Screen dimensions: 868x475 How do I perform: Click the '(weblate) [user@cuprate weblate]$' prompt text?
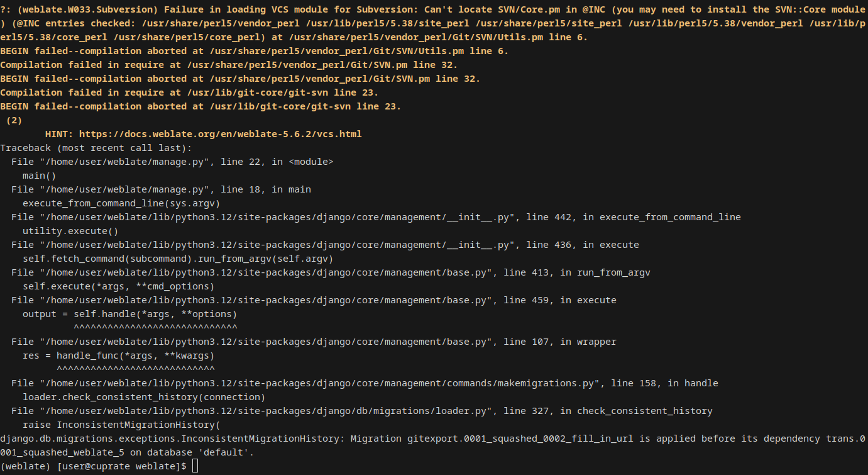click(93, 466)
